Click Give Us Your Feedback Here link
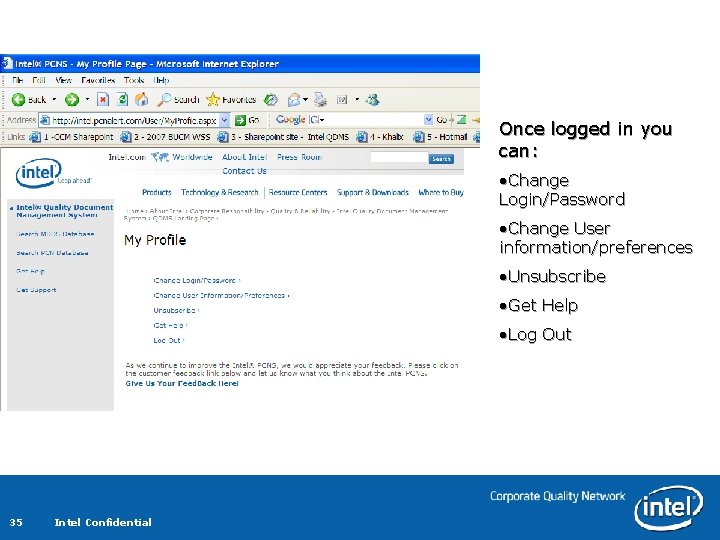The width and height of the screenshot is (720, 540). click(182, 383)
